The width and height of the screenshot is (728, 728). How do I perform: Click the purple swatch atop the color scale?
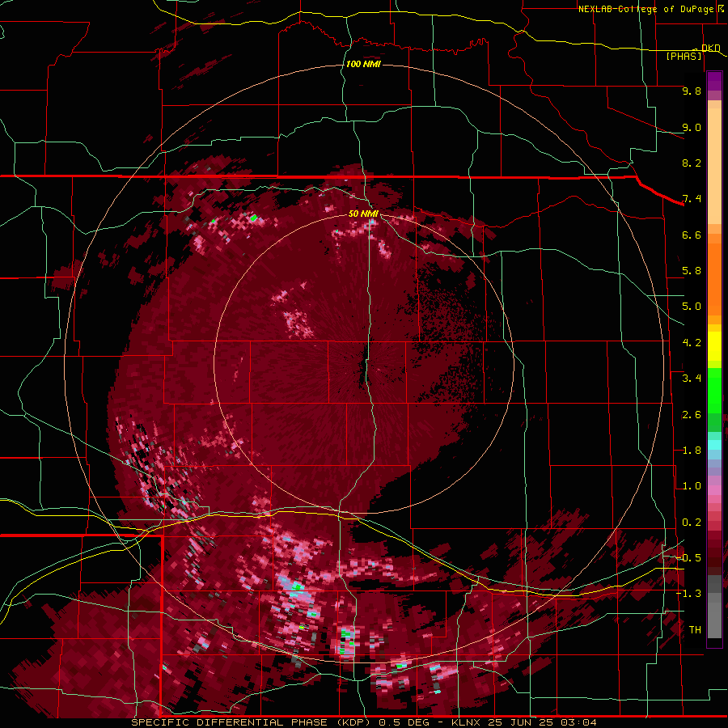(714, 81)
